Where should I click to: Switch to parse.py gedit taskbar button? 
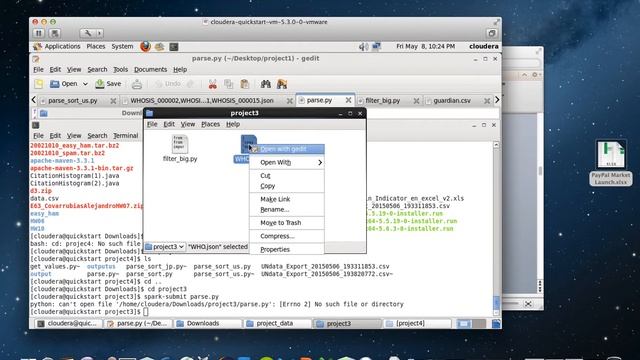pyautogui.click(x=138, y=324)
